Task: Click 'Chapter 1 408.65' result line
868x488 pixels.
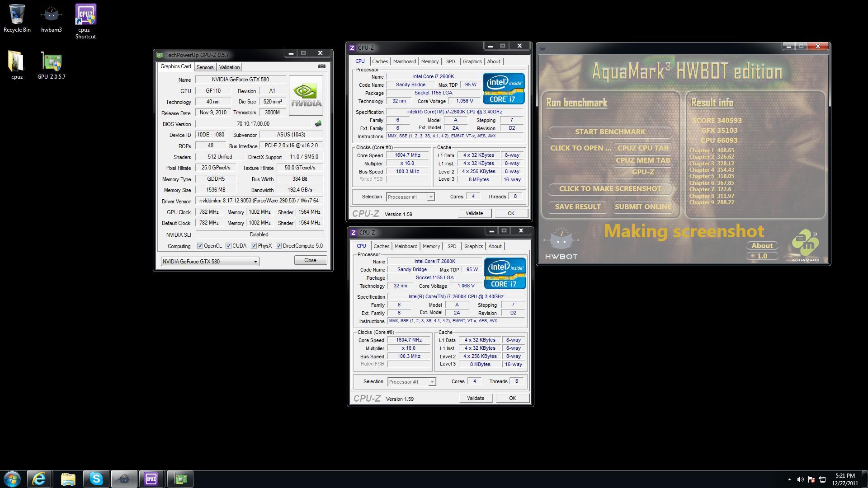Action: pyautogui.click(x=712, y=150)
